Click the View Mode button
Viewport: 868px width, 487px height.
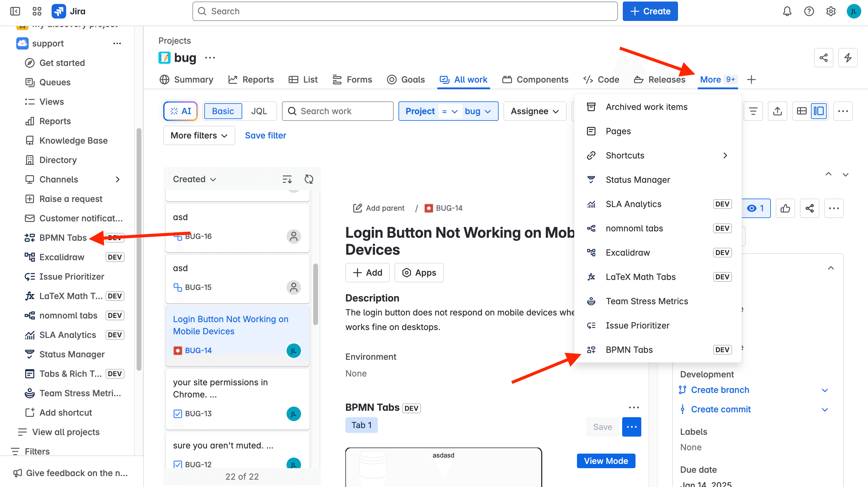[606, 461]
